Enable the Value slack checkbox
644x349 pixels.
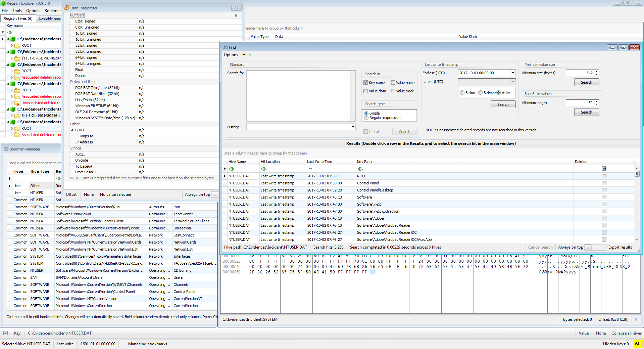(393, 91)
